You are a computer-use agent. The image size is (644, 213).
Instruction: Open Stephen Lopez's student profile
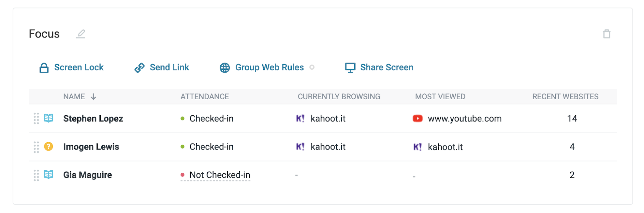(93, 119)
